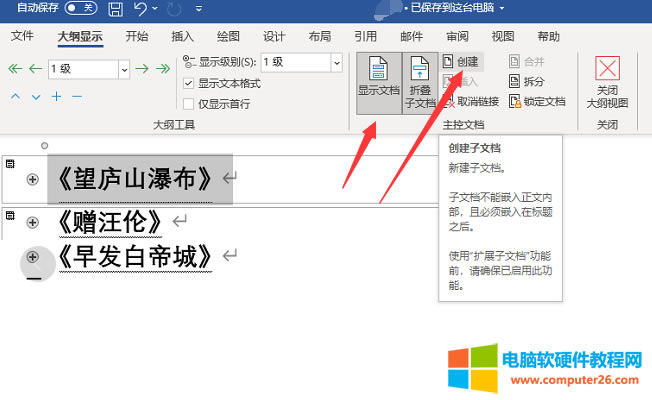Click the Show Document (显示文档) icon
The image size is (652, 400).
379,73
